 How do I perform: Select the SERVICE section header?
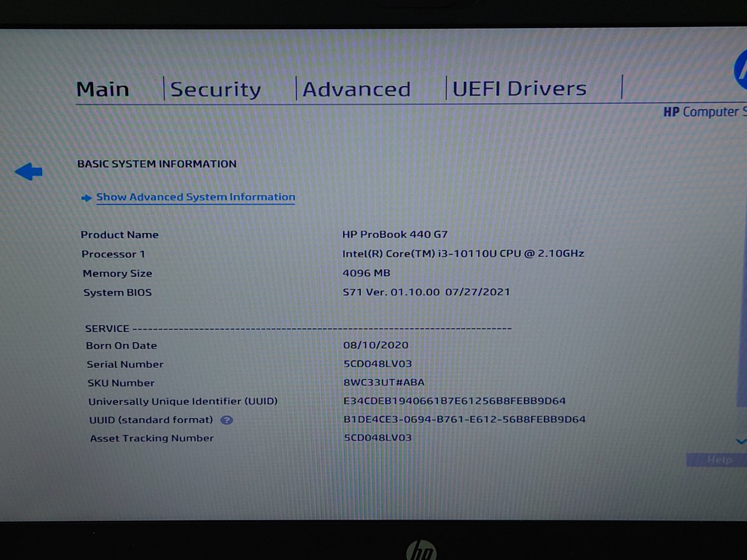107,329
